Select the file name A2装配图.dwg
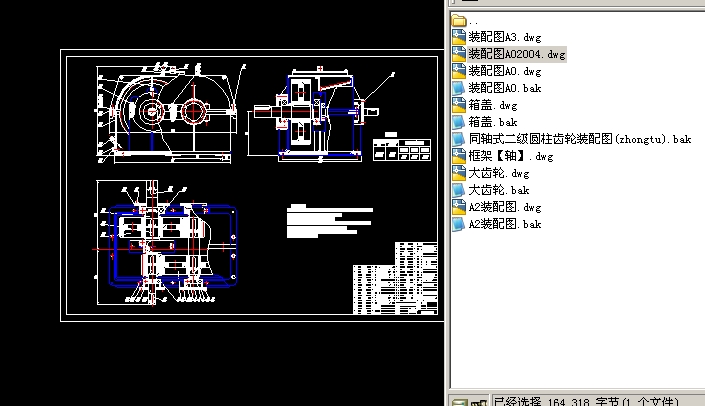705x406 pixels. pos(505,207)
